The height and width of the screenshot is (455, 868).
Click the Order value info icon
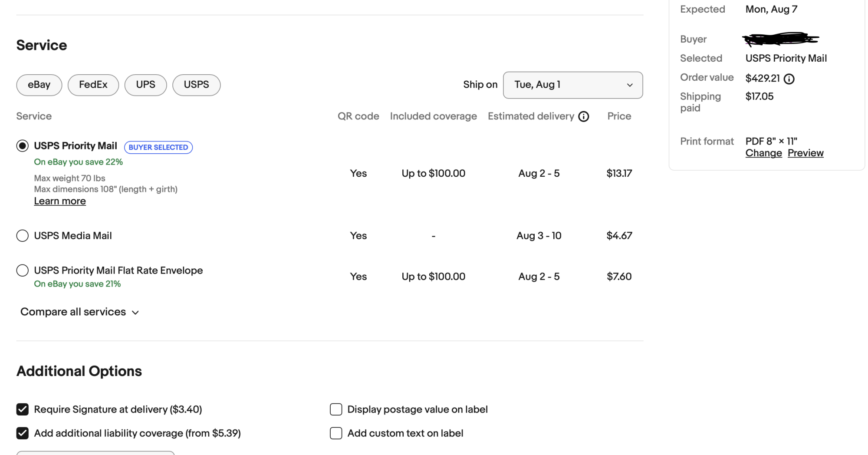(789, 79)
